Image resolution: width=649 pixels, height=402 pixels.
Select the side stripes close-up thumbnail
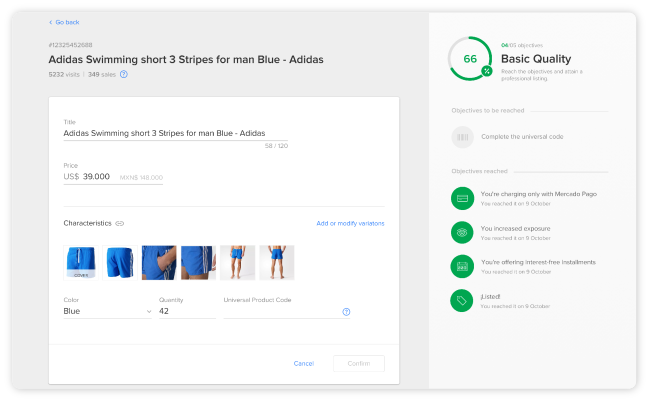tap(198, 262)
